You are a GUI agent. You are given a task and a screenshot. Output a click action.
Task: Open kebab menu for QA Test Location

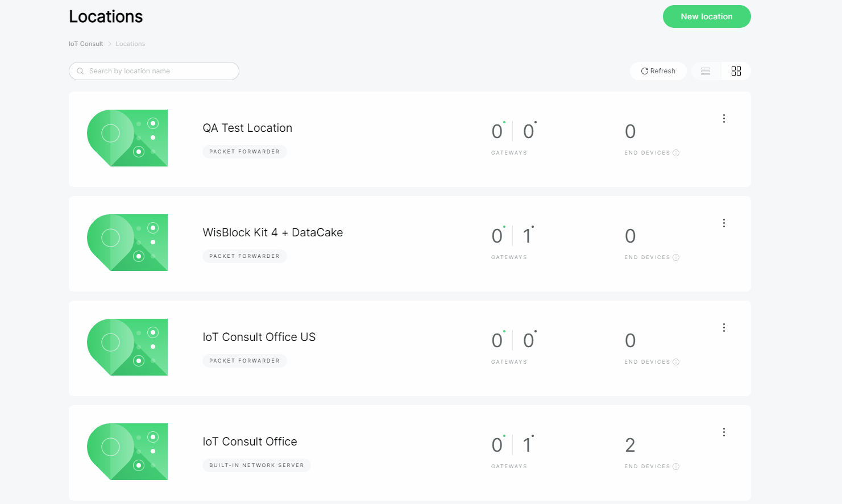coord(724,118)
